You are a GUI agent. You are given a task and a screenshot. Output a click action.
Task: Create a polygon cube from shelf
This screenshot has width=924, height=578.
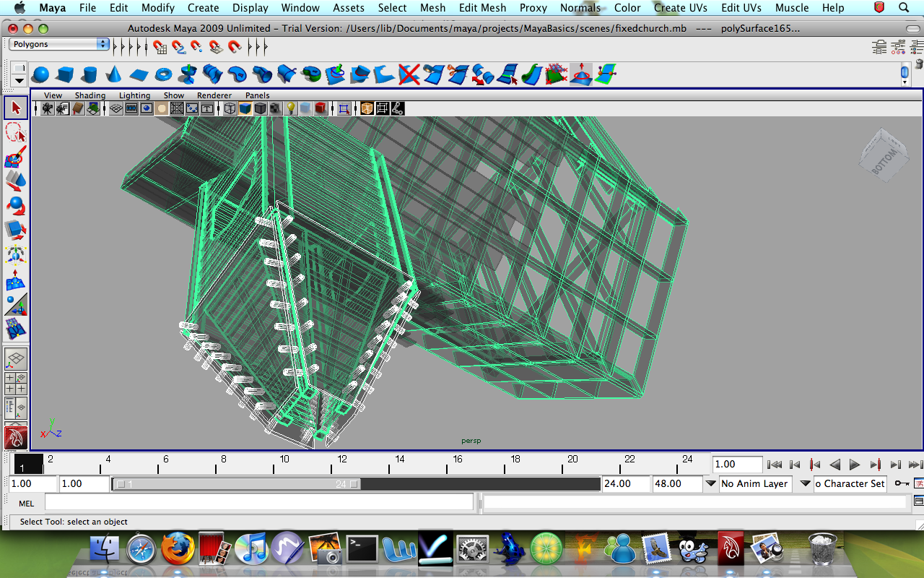(65, 74)
